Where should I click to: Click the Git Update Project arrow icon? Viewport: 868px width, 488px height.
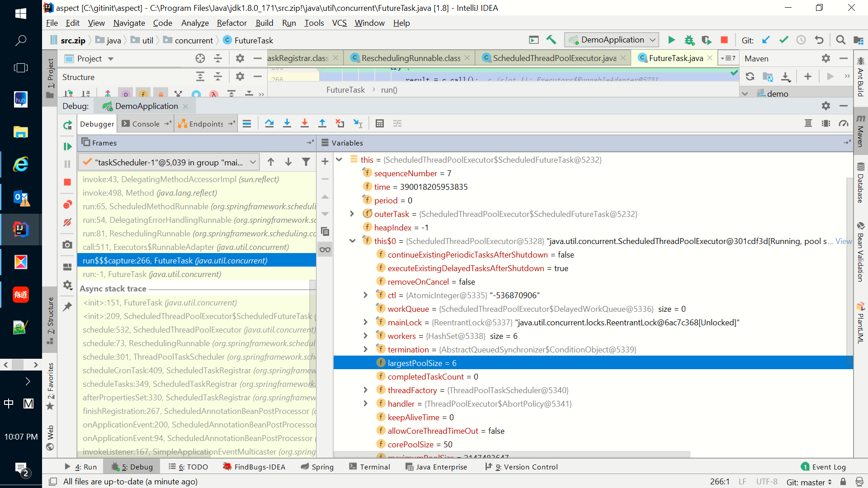765,40
